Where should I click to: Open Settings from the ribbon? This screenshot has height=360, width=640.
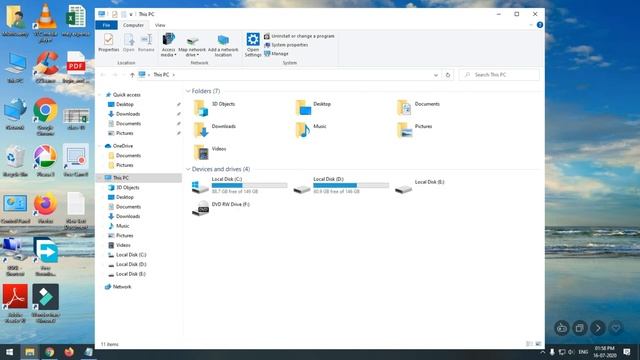click(x=253, y=45)
